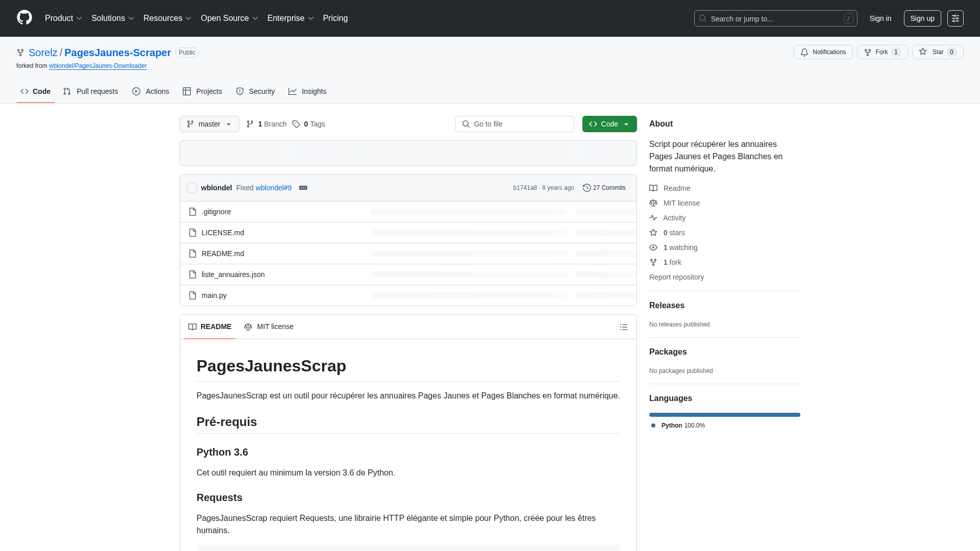View the 27 Commits history
Viewport: 980px width, 551px height.
[604, 188]
